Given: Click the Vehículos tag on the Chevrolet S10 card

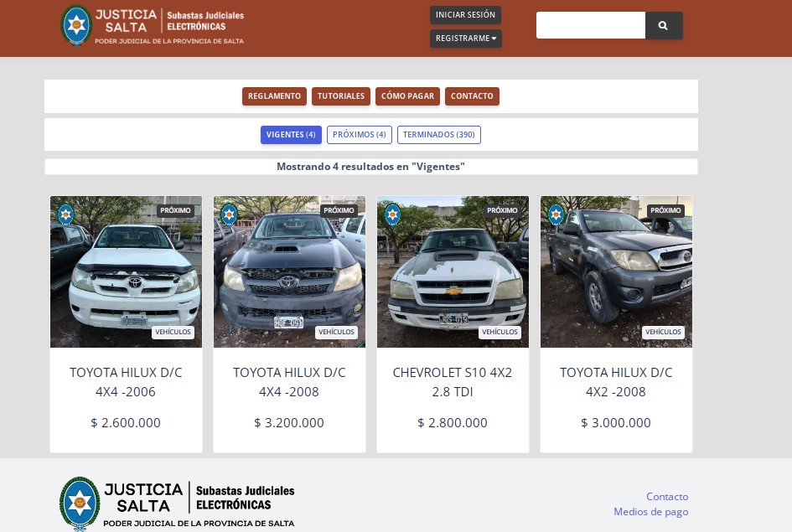Looking at the screenshot, I should [500, 332].
